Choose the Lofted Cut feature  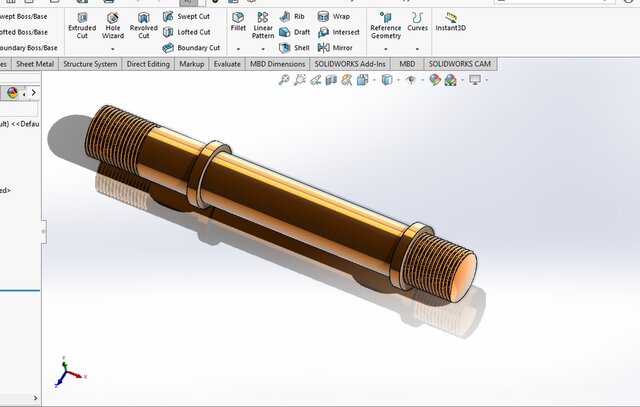187,32
